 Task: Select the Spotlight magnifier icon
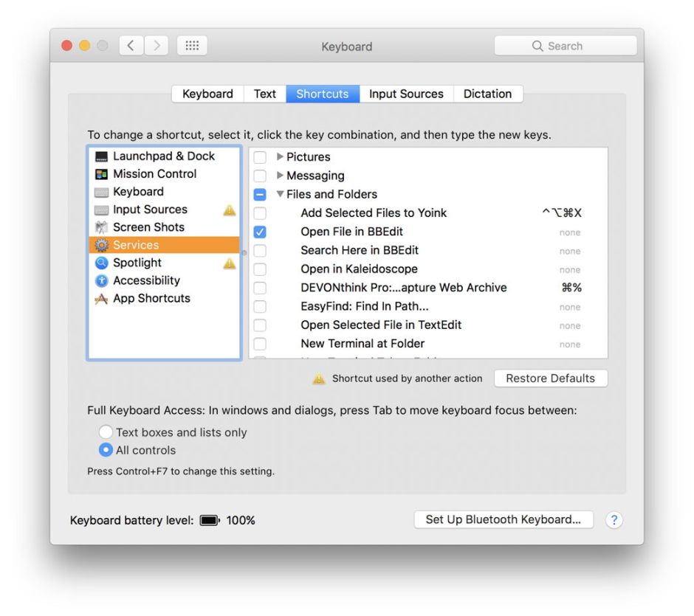pyautogui.click(x=101, y=263)
